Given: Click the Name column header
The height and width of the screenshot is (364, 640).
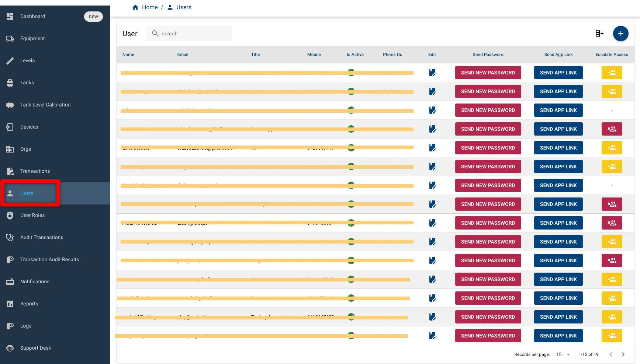Looking at the screenshot, I should pos(128,55).
